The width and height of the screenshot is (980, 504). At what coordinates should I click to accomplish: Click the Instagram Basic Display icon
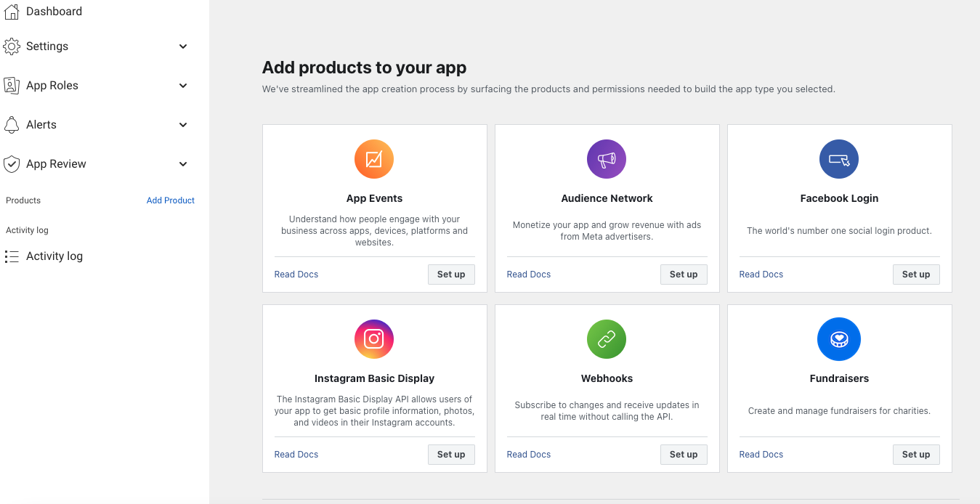coord(374,339)
